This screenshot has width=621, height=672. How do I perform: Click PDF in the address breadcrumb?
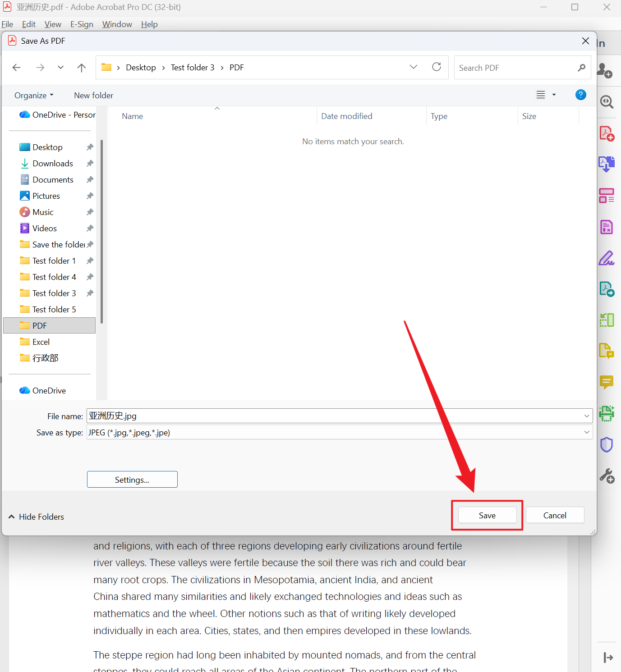click(237, 68)
